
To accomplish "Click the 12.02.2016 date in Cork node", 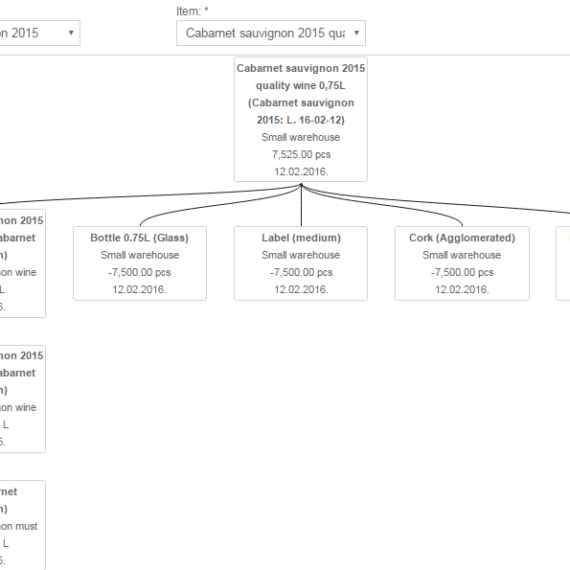I will 462,289.
